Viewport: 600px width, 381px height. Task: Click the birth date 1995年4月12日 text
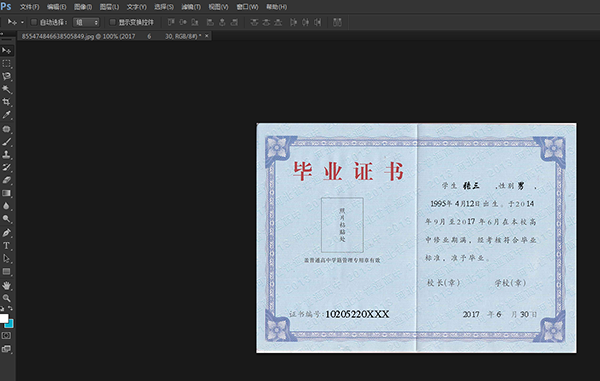click(455, 204)
